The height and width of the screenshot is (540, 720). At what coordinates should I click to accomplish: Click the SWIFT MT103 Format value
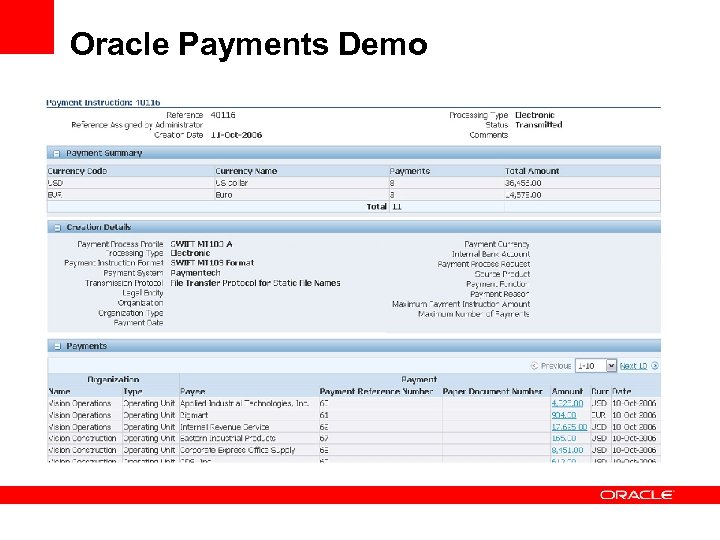point(212,263)
